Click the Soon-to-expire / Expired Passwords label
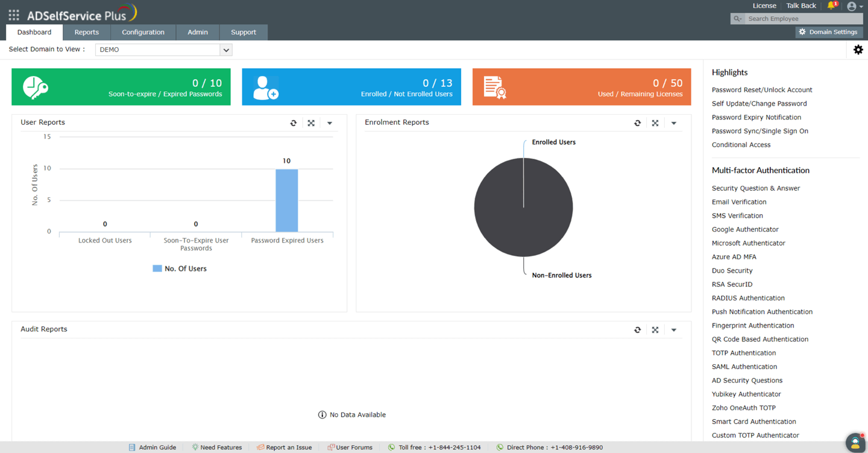 pos(165,94)
